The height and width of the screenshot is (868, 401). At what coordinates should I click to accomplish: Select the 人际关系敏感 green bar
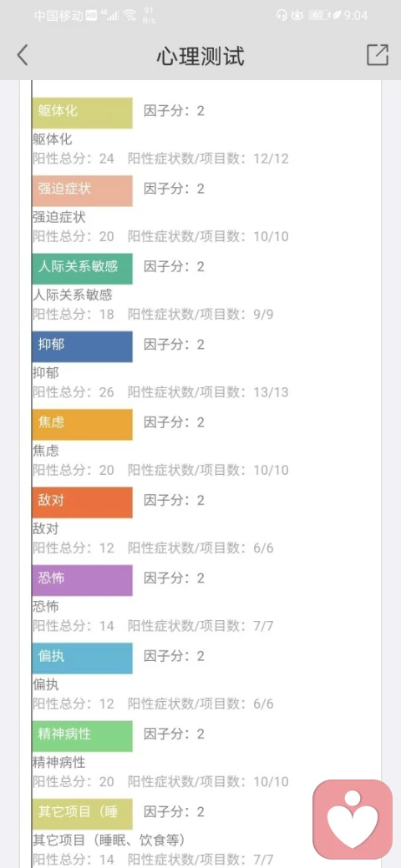[x=82, y=269]
